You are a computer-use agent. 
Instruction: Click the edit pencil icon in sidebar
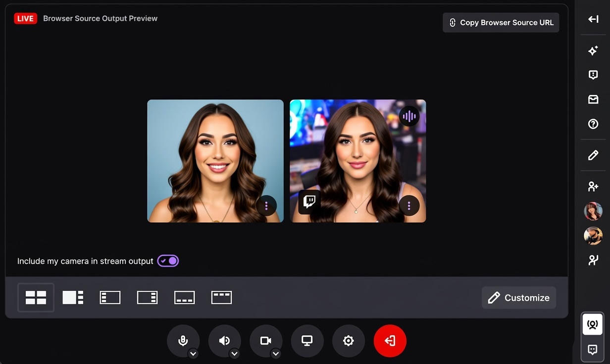pos(593,155)
